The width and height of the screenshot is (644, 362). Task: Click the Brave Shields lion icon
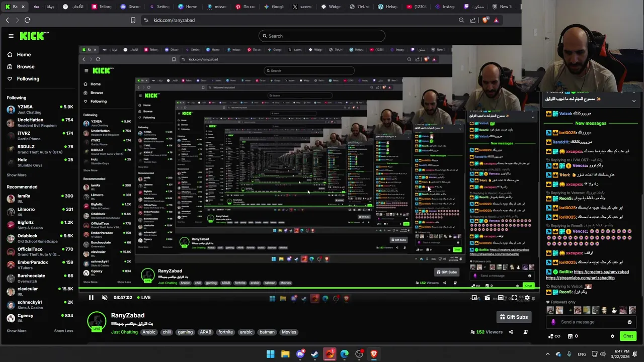485,20
